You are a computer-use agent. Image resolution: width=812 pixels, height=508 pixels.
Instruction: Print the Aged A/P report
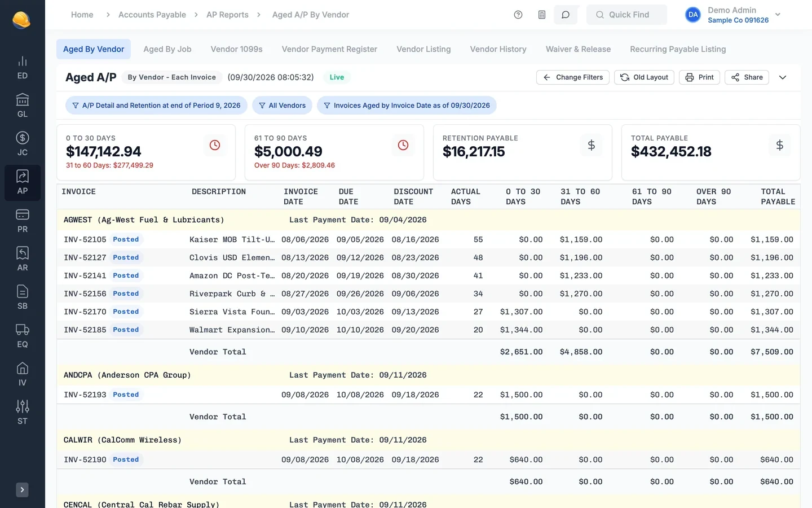click(x=699, y=77)
